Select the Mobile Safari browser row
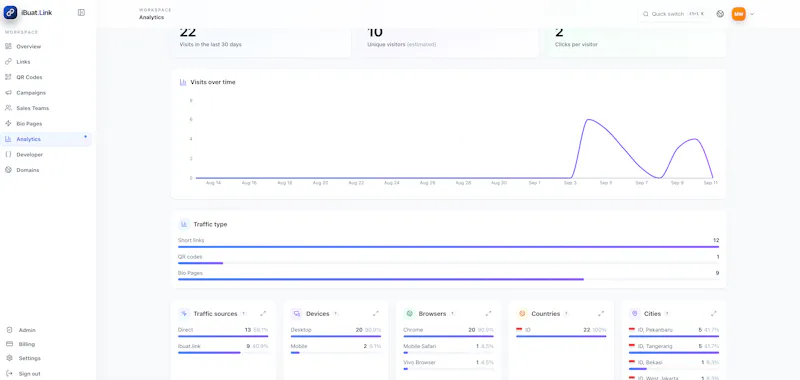Viewport: 800px width, 380px height. tap(448, 348)
